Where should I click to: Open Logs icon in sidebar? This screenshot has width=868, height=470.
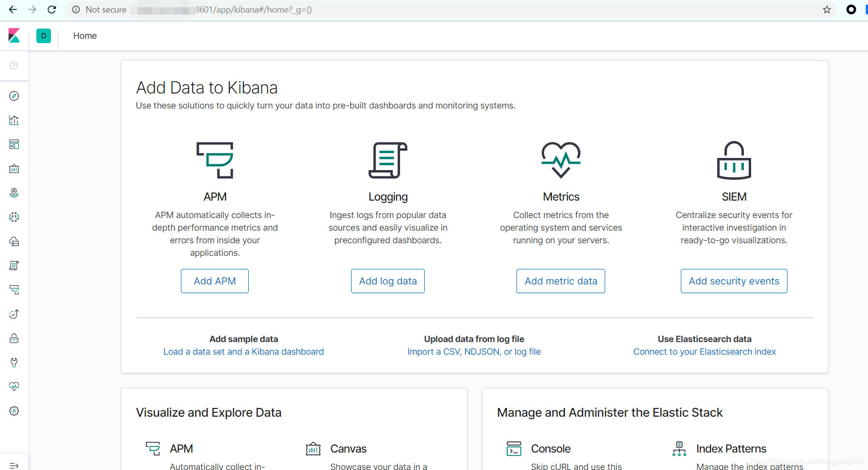point(14,266)
